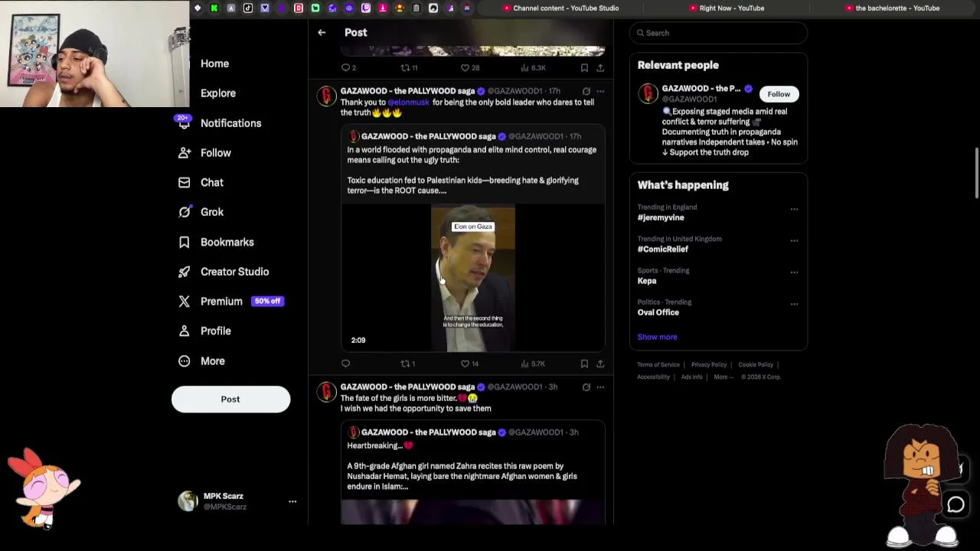Image resolution: width=980 pixels, height=551 pixels.
Task: Reply to the post with 2 replies
Action: coord(349,67)
